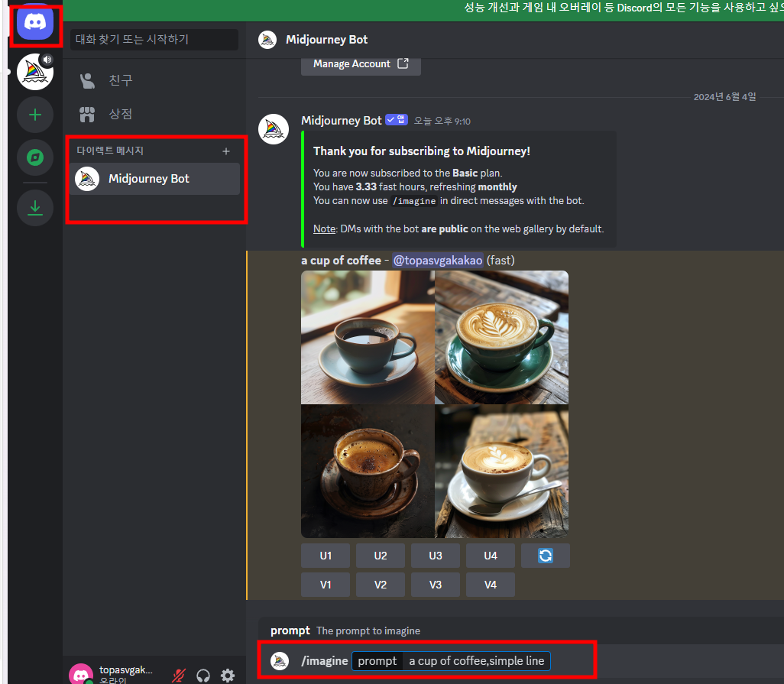
Task: Upscale image with U3 button
Action: pos(436,556)
